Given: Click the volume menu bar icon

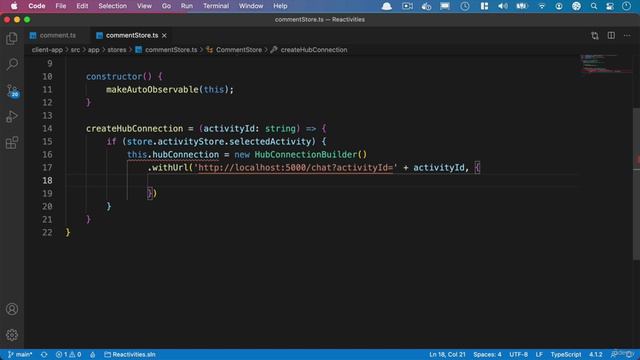Looking at the screenshot, I should 503,6.
